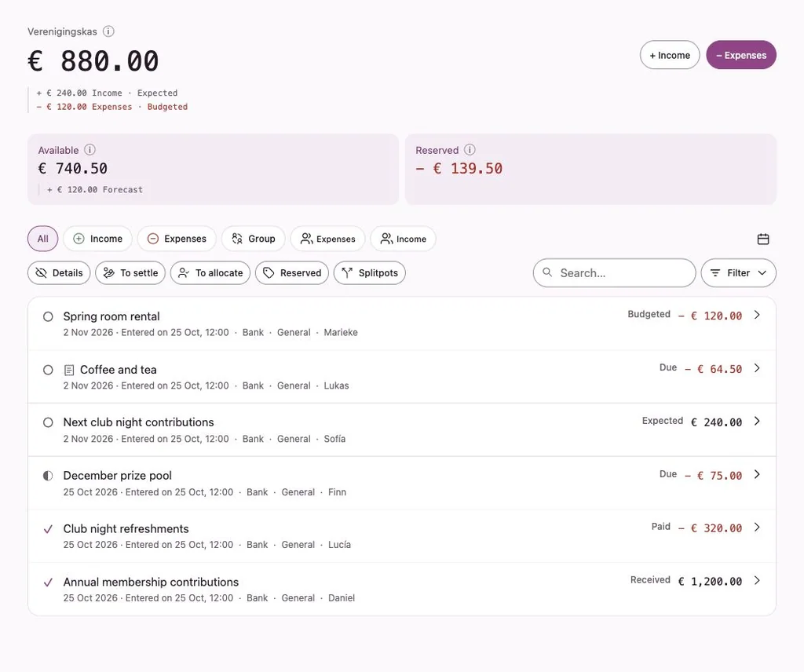804x672 pixels.
Task: Click the – € 75.00 Due amount
Action: coord(713,476)
